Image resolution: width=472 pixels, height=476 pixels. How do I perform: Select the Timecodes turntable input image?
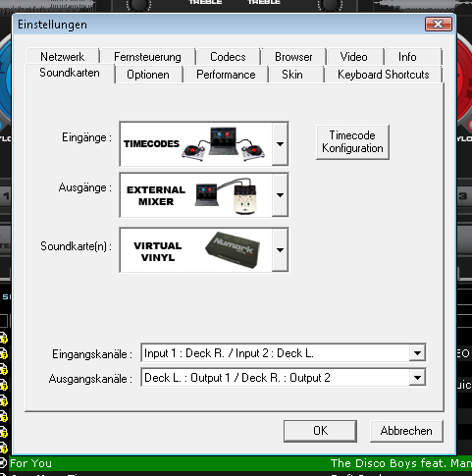coord(196,144)
